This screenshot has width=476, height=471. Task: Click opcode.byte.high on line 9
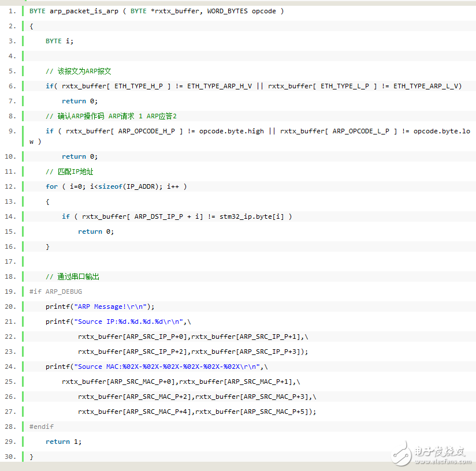[231, 131]
